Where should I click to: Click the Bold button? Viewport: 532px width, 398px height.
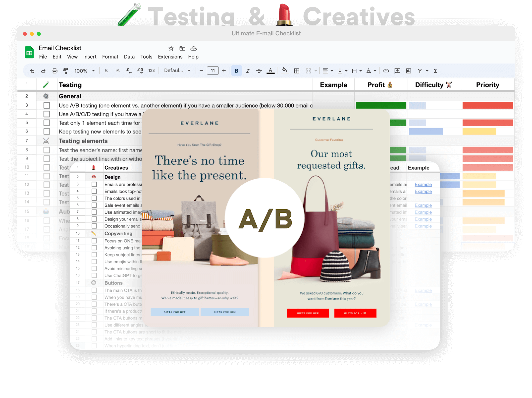(236, 71)
